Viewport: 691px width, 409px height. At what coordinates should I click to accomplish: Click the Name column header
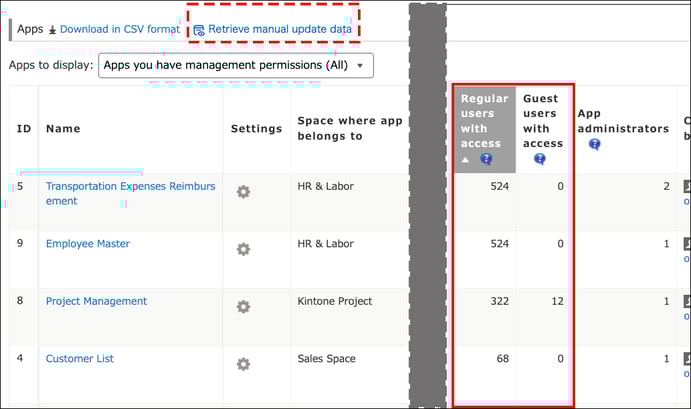tap(63, 129)
